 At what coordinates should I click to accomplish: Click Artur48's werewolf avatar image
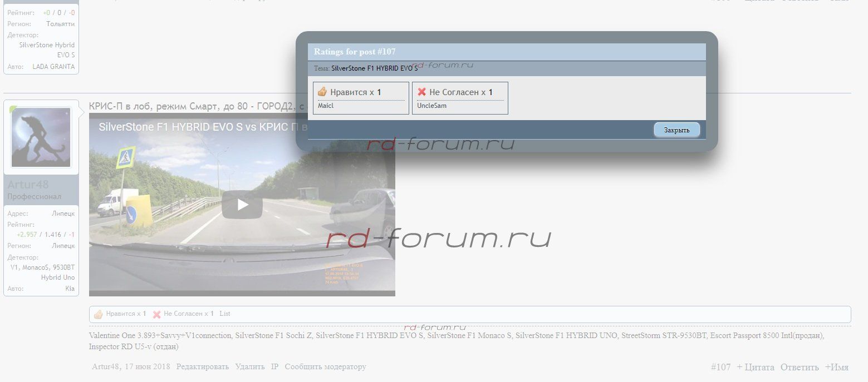tap(41, 137)
